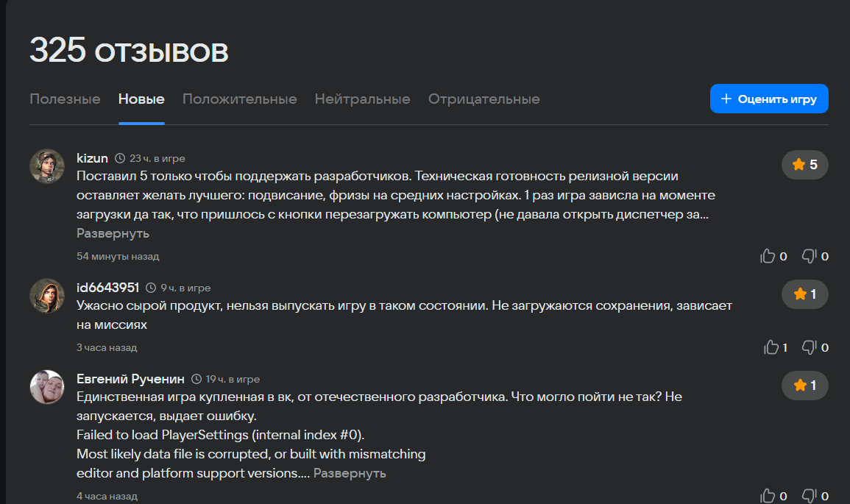850x504 pixels.
Task: Open Евгений Рученин's profile link
Action: [130, 379]
